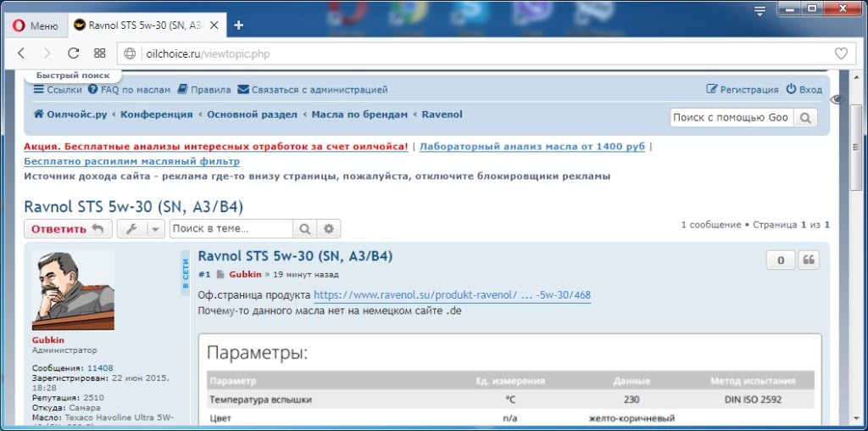Open Бесплатно распилим масляный фильтр link
Image resolution: width=868 pixels, height=431 pixels.
pyautogui.click(x=131, y=162)
